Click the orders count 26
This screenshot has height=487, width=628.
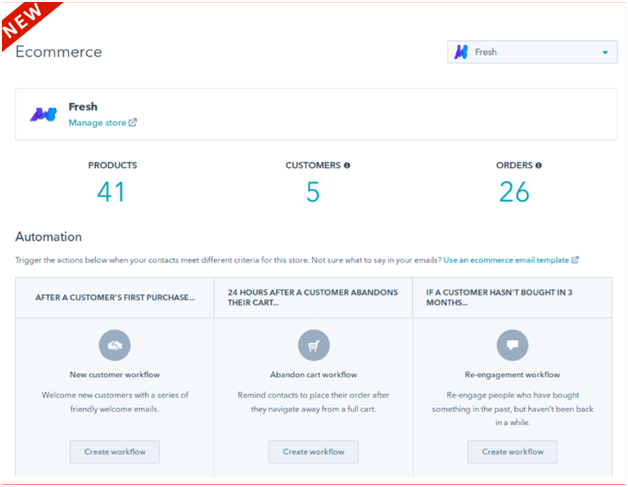click(x=515, y=192)
